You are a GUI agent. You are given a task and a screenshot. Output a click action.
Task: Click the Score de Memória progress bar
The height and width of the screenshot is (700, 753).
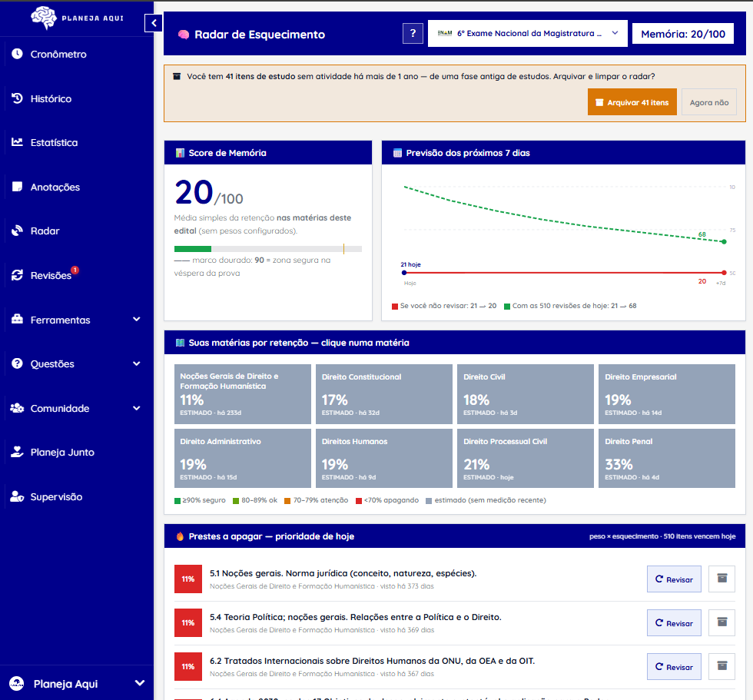tap(268, 249)
